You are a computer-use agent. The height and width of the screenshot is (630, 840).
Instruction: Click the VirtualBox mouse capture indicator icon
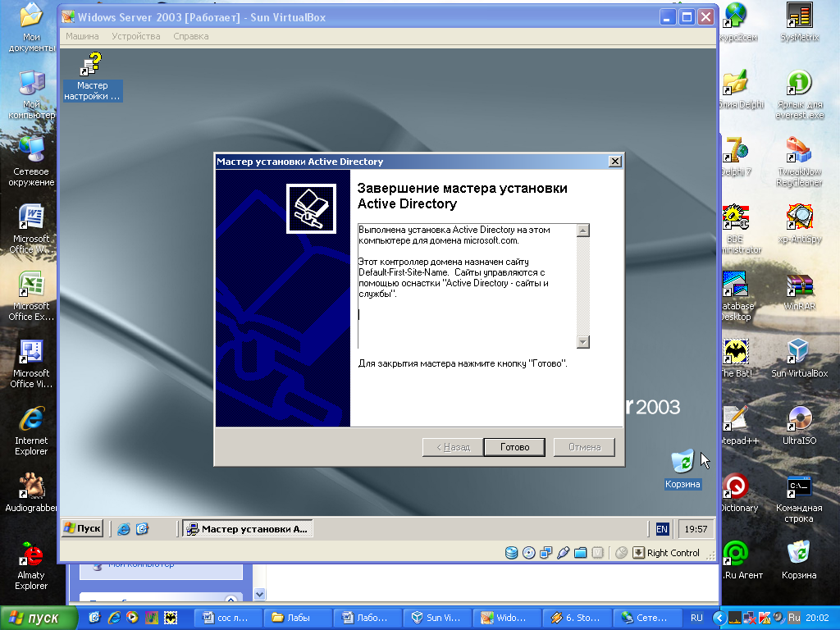[x=622, y=553]
